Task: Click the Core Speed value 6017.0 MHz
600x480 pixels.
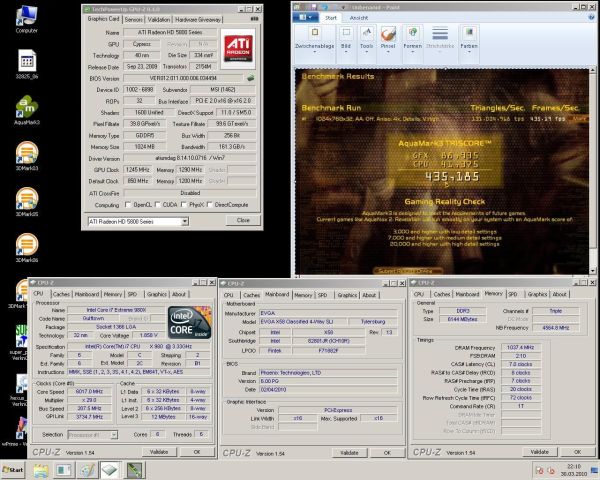Action: (90, 391)
